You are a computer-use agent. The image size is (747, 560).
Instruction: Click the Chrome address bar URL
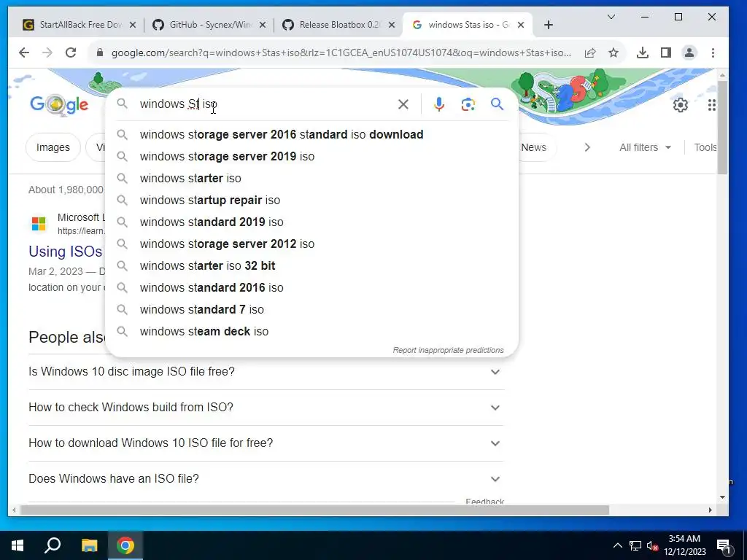pos(341,52)
